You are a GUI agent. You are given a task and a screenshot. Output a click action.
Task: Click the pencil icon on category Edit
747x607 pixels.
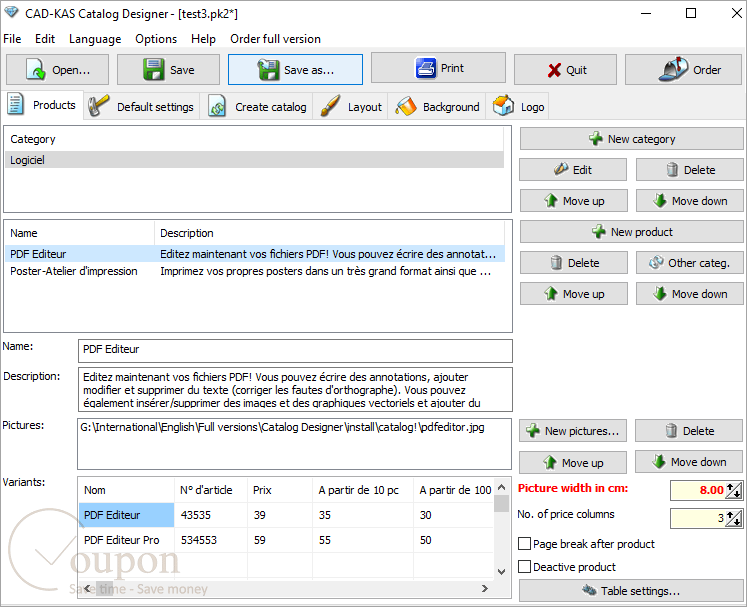(561, 169)
